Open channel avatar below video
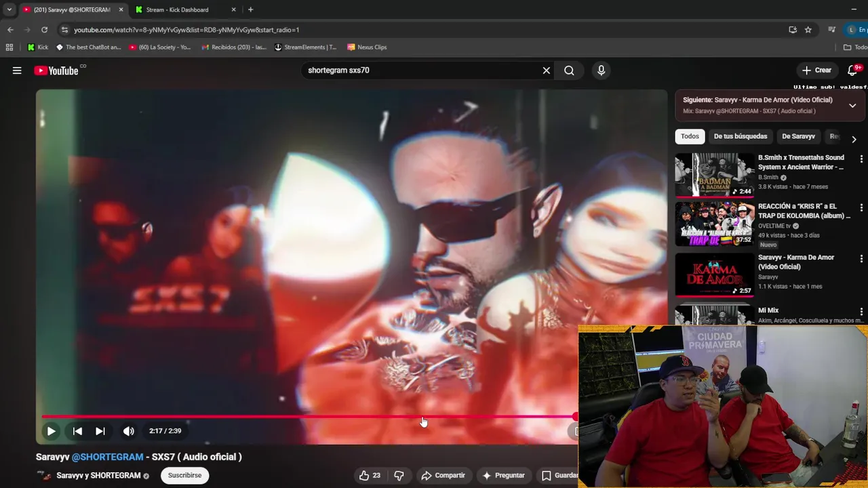868x488 pixels. point(43,476)
